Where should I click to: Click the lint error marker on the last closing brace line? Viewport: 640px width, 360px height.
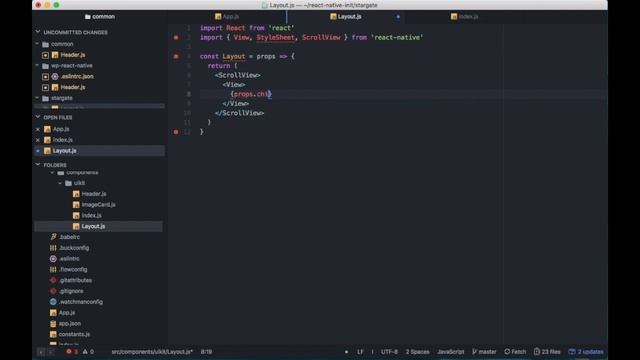[x=176, y=132]
